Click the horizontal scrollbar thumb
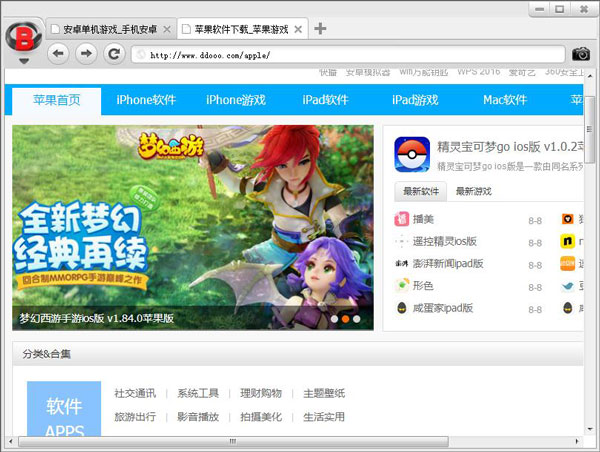 pos(233,441)
